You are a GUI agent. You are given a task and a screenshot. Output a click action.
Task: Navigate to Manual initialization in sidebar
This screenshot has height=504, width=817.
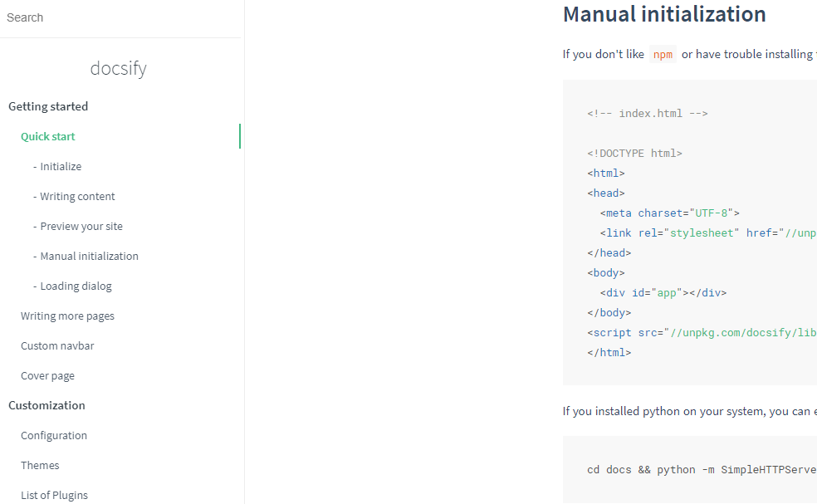89,256
